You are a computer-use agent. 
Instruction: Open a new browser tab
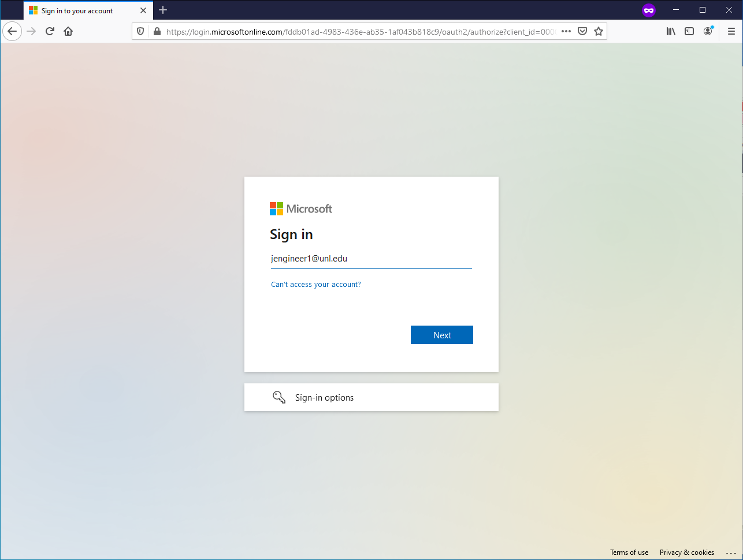[163, 10]
